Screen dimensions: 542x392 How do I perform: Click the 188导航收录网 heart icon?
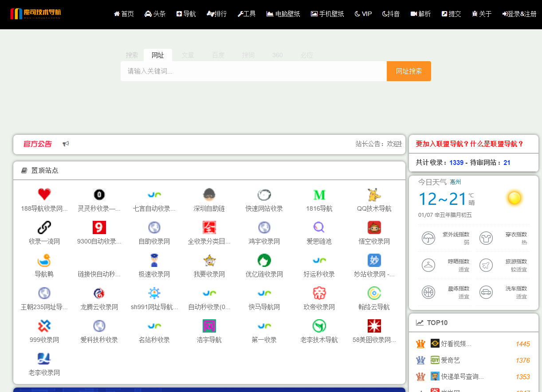tap(44, 194)
